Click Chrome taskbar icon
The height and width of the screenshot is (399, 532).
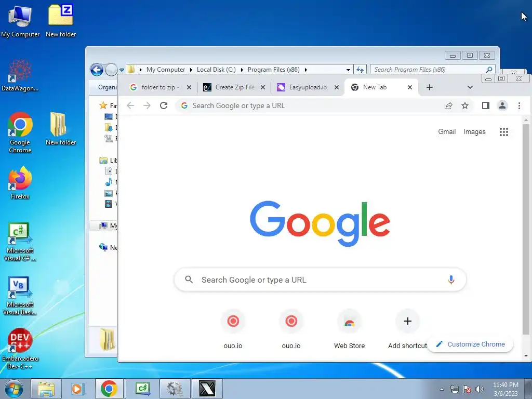pyautogui.click(x=109, y=389)
